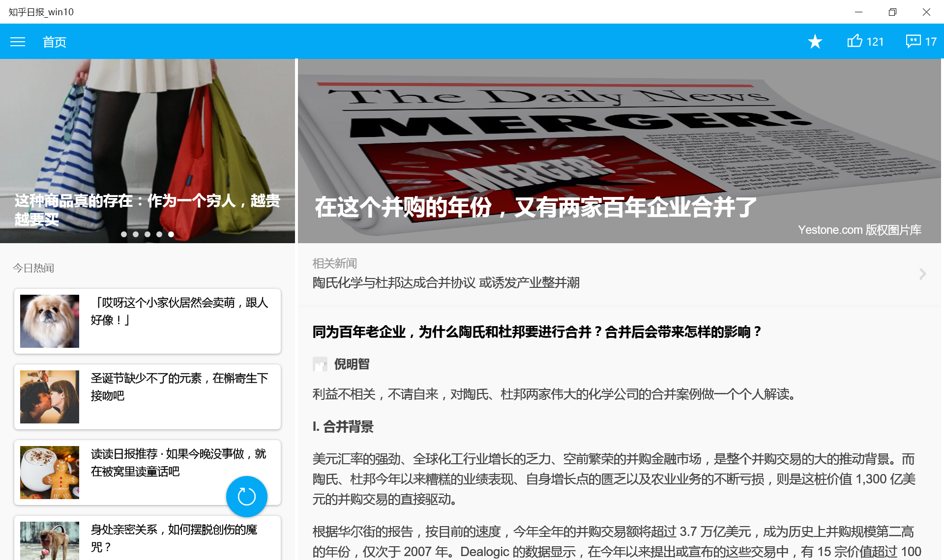Click the blue circular refresh button
This screenshot has width=944, height=560.
(x=246, y=497)
